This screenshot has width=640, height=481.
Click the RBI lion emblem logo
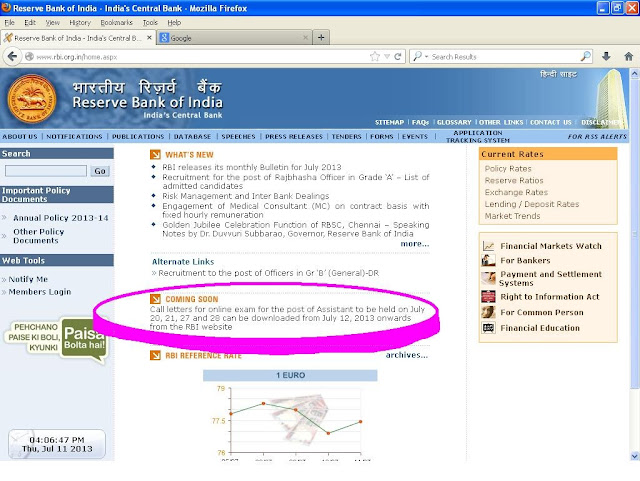pos(31,98)
